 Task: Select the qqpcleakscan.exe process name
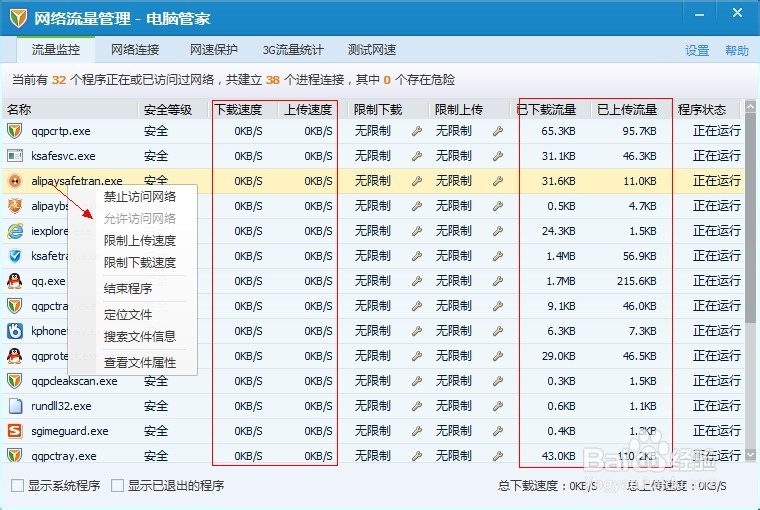tap(74, 381)
